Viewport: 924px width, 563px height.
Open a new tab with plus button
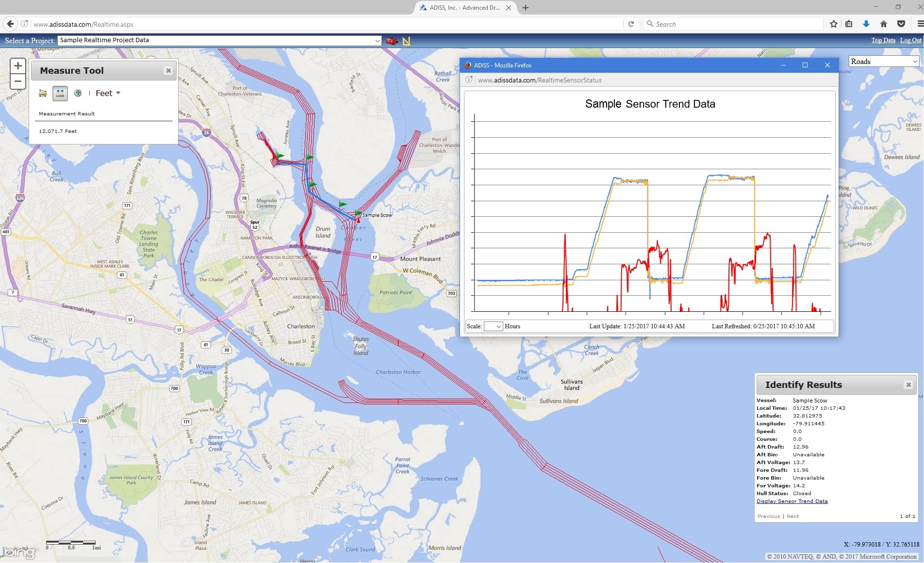(526, 8)
